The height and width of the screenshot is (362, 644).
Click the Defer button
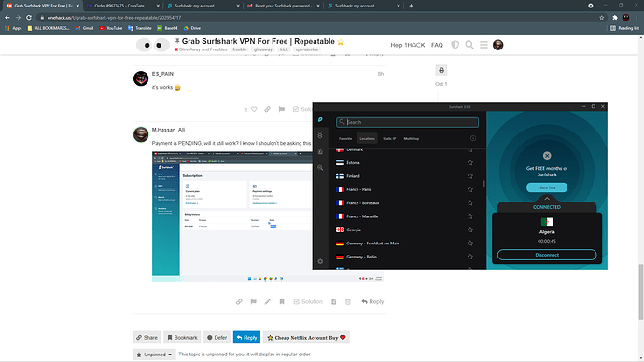click(217, 338)
